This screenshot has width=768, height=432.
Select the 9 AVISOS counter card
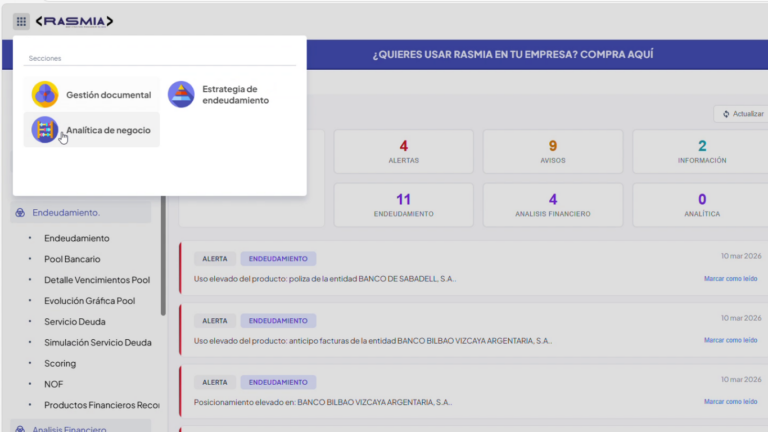(553, 151)
